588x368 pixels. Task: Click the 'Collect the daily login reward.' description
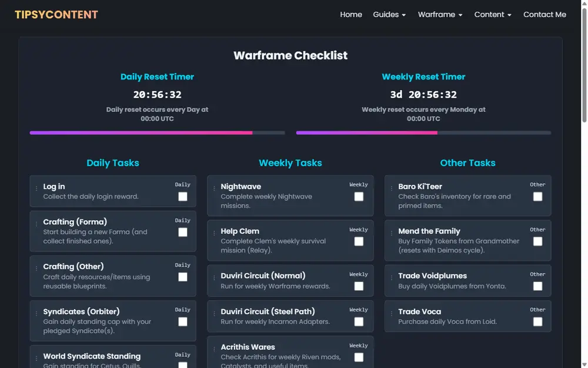click(91, 197)
